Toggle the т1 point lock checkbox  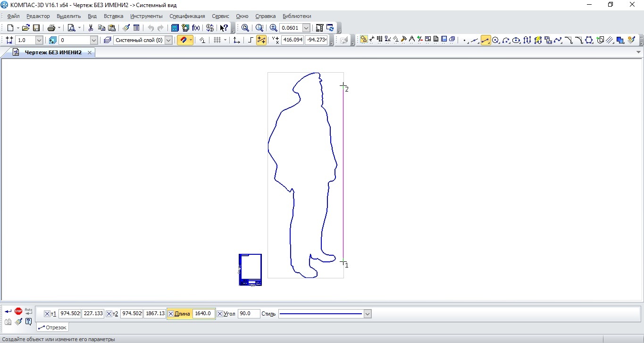click(x=47, y=314)
